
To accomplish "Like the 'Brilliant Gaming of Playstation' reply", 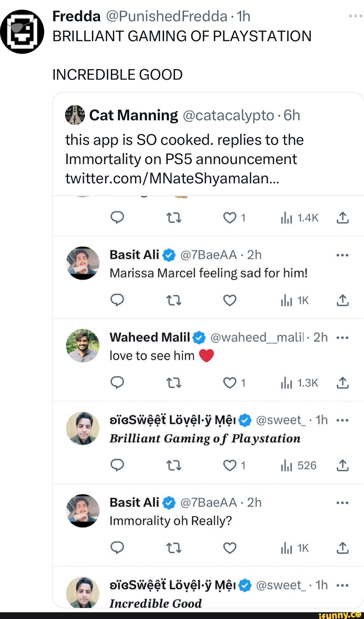I will (230, 465).
